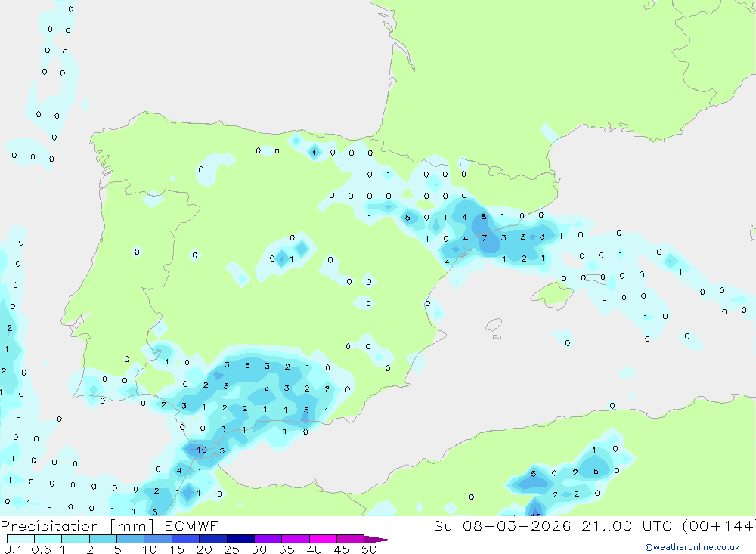Click the above-50 mm arrow tip of legend
The image size is (756, 554).
point(378,539)
